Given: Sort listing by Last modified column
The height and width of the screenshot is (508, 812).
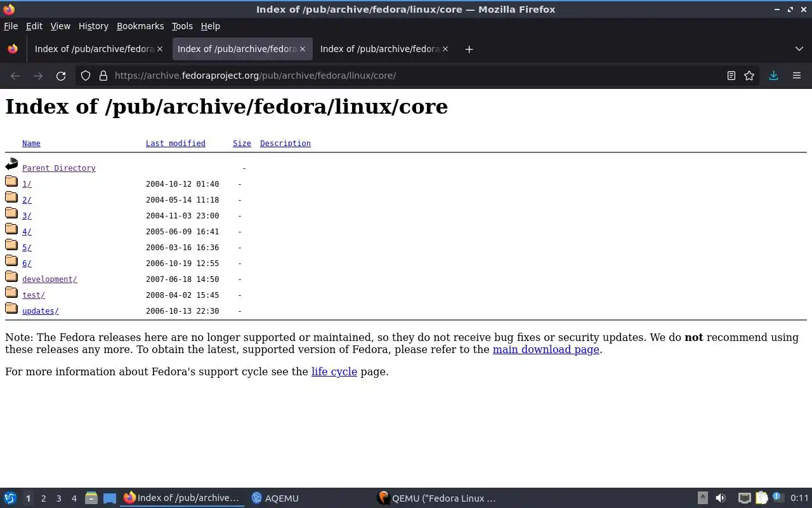Looking at the screenshot, I should (x=176, y=144).
